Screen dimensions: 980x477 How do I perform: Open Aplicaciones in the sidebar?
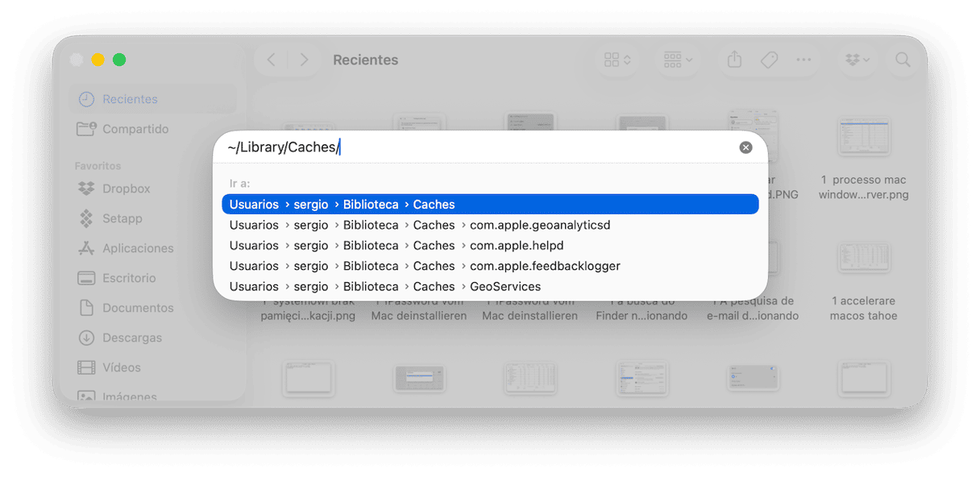click(152, 248)
